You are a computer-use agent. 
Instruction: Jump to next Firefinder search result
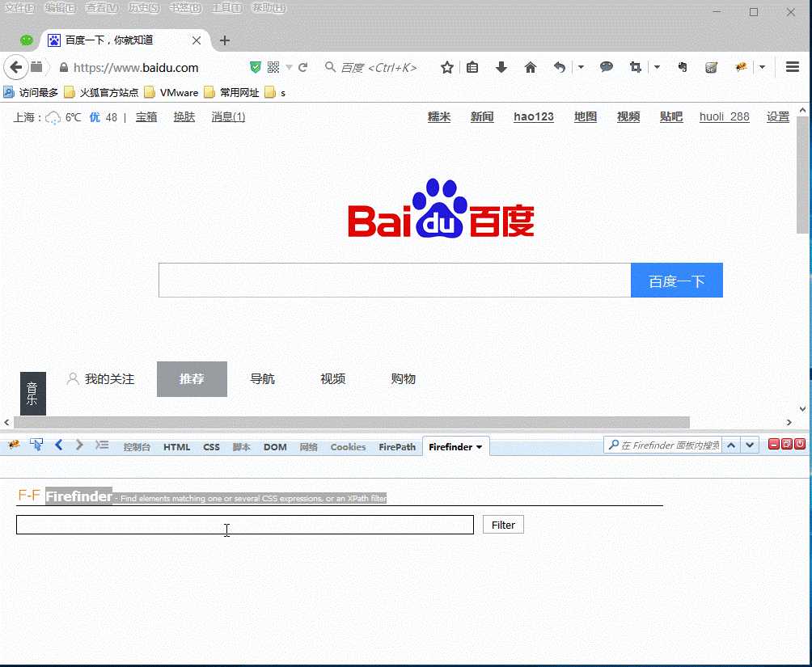(750, 445)
